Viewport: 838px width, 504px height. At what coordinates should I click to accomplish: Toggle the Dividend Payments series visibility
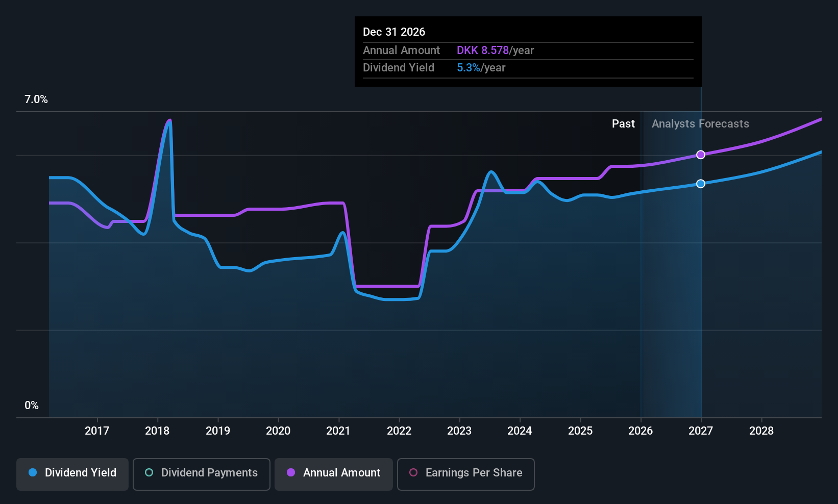coord(201,473)
